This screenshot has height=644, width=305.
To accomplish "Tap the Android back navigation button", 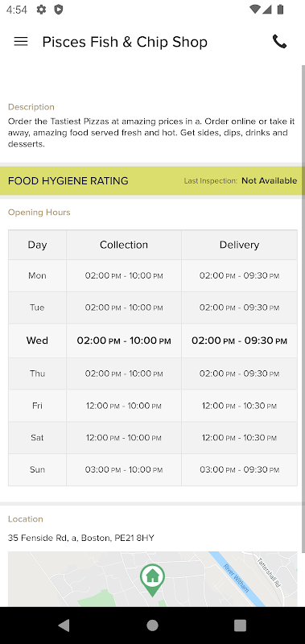I will pos(64,625).
